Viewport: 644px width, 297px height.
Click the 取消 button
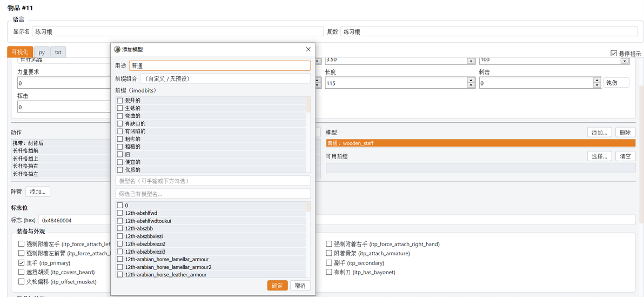click(x=300, y=286)
